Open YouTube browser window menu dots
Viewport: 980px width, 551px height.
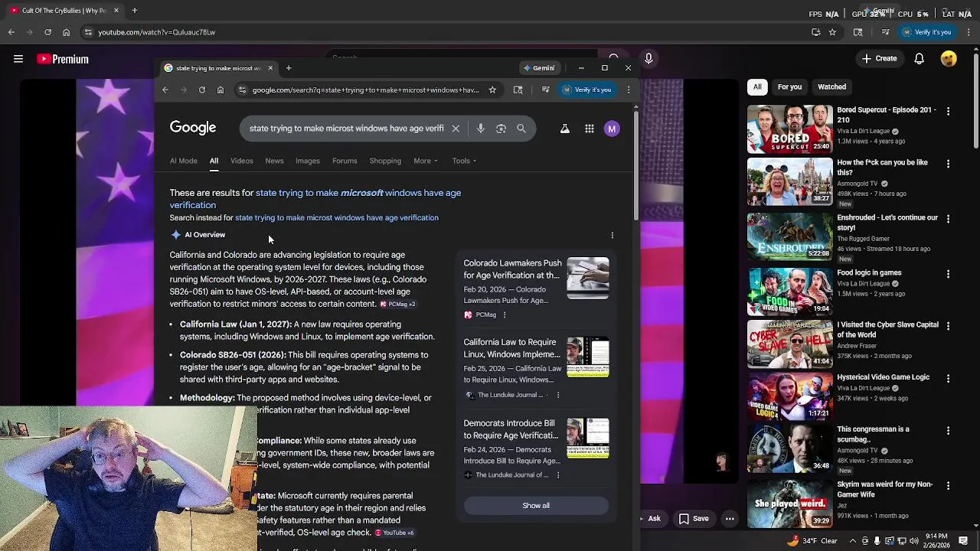(969, 32)
